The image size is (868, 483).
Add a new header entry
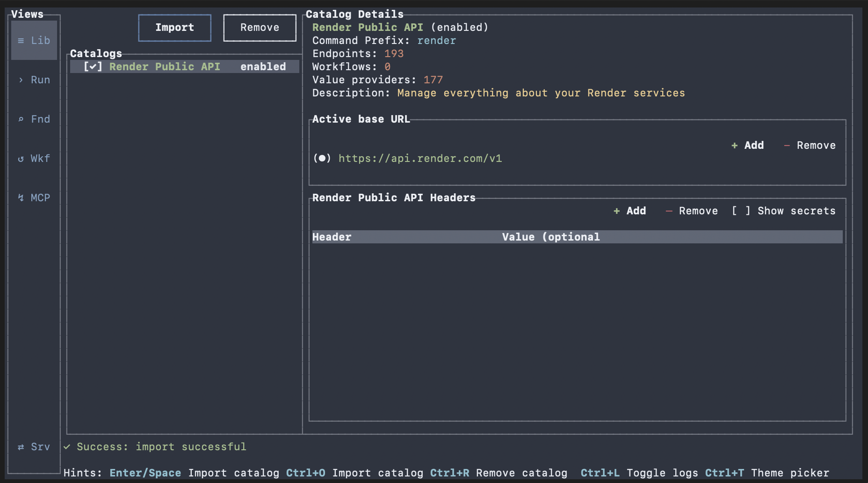[x=629, y=211]
